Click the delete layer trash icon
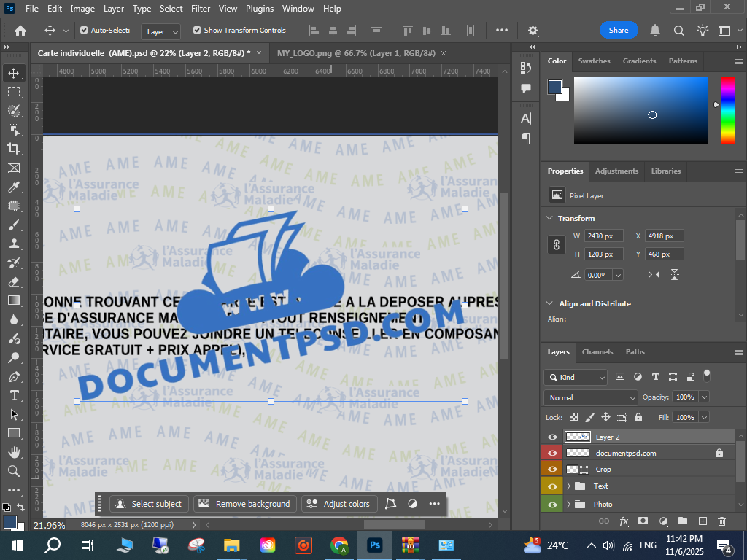Screen dimensions: 747x560 pos(721,521)
